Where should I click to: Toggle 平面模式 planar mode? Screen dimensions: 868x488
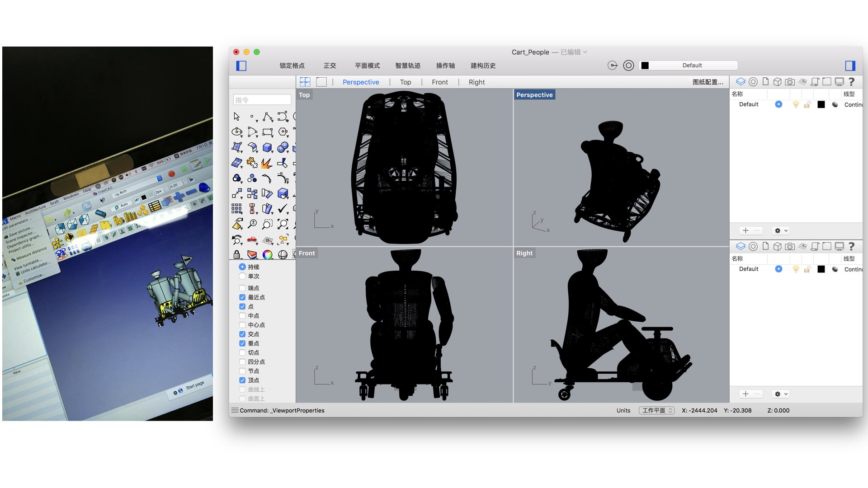pyautogui.click(x=367, y=66)
